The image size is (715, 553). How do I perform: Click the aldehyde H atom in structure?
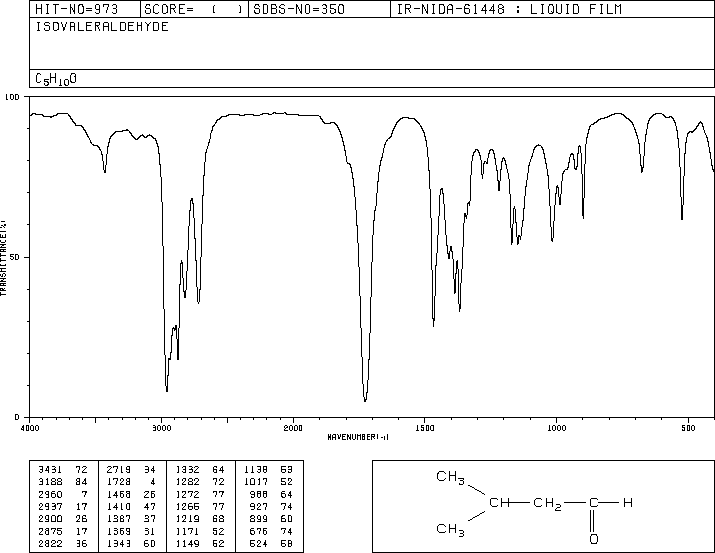click(x=627, y=503)
